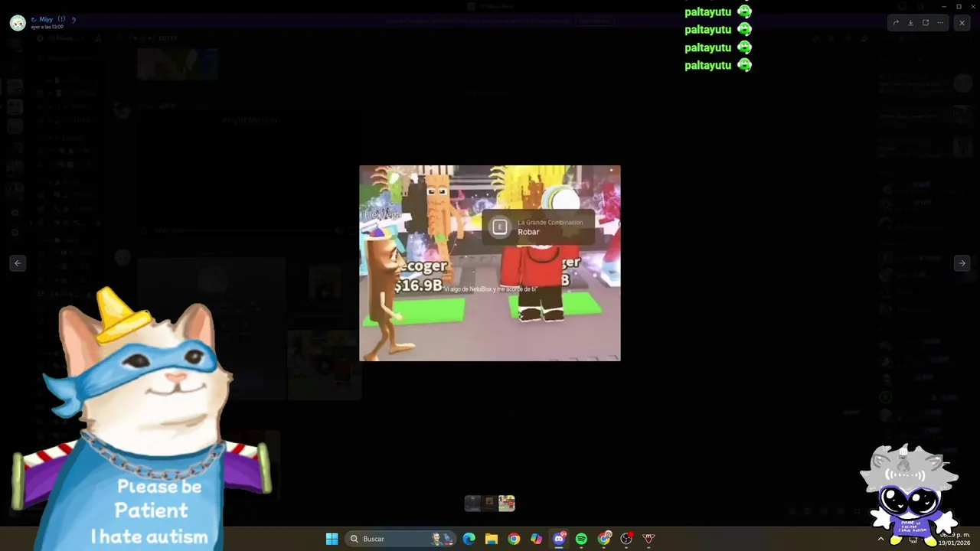Close the media viewer with the X button
The image size is (980, 551).
962,23
